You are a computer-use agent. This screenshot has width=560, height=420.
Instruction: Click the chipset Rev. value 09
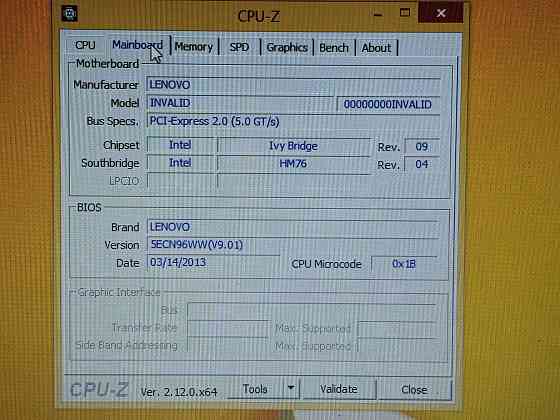pyautogui.click(x=422, y=147)
